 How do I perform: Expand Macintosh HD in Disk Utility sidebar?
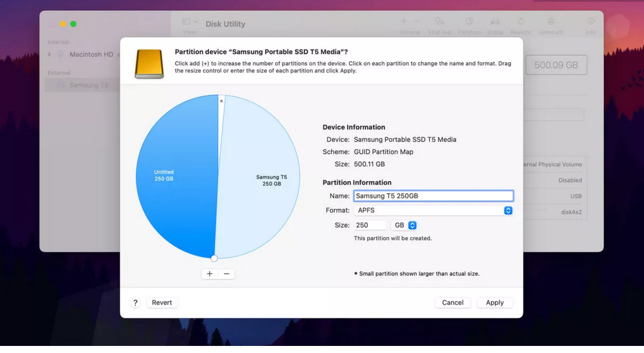49,54
